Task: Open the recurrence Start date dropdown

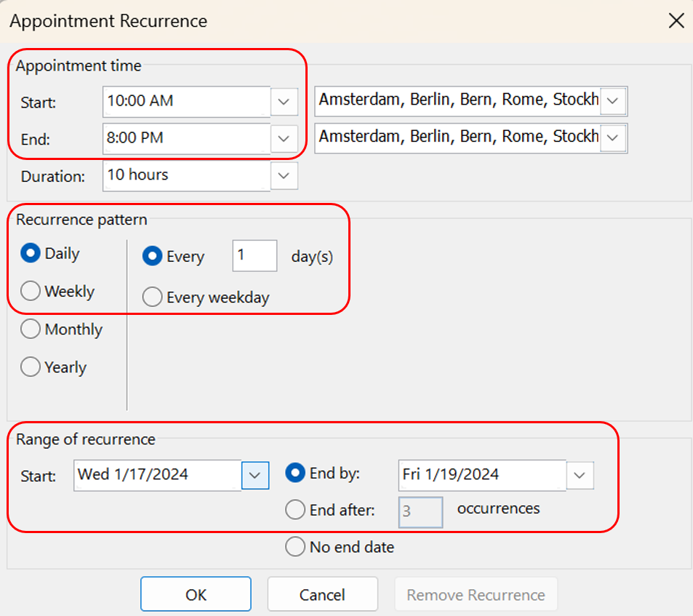Action: 255,475
